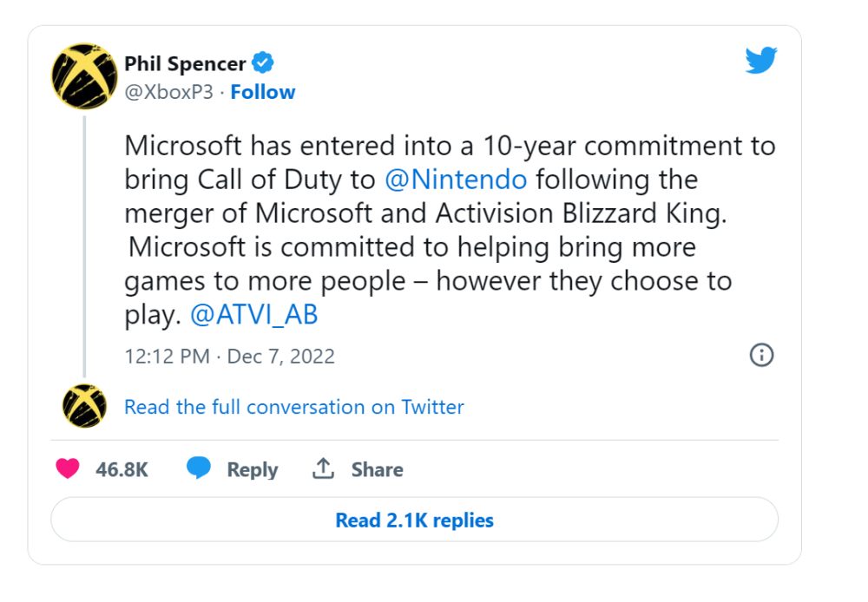
Task: Follow Phil Spencer's account
Action: tap(262, 92)
